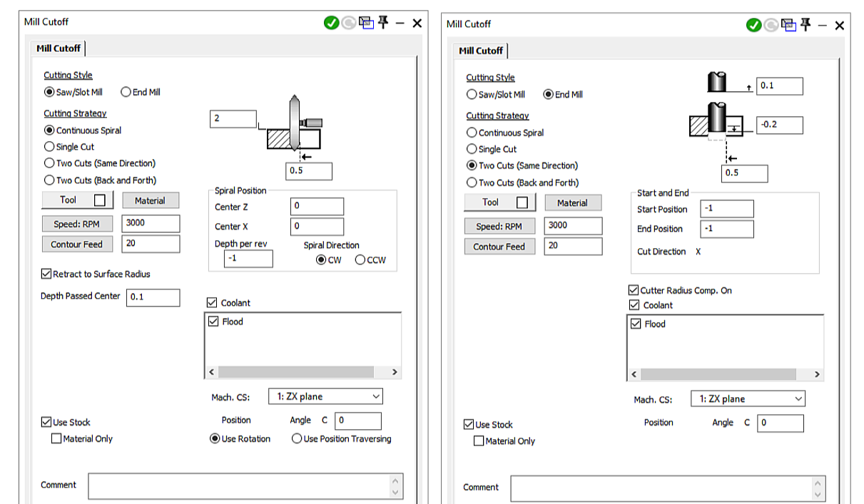Select the Use Rotation option

[x=240, y=439]
